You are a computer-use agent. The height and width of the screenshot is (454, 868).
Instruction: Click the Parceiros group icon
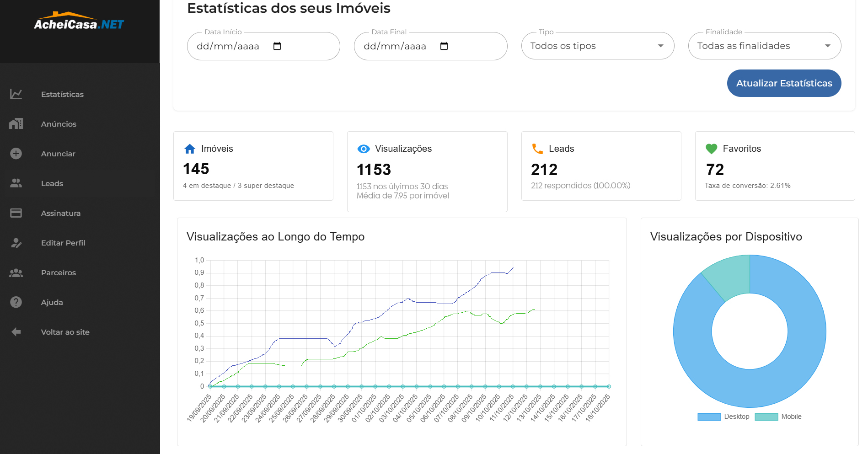point(16,272)
